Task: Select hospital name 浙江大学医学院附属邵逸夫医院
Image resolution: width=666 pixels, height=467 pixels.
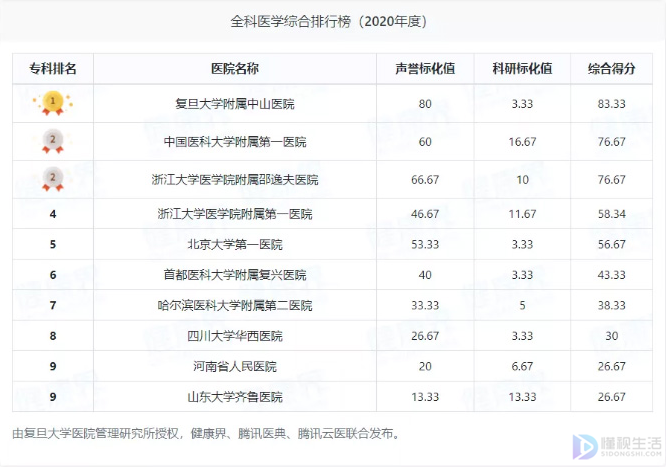Action: tap(235, 179)
